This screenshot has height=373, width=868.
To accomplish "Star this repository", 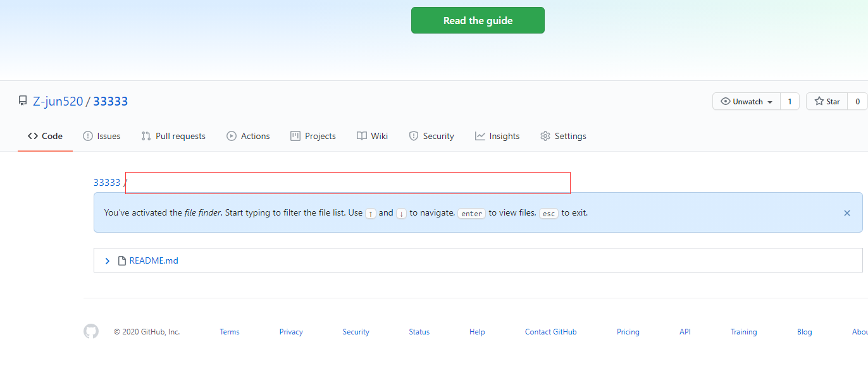I will click(x=827, y=101).
